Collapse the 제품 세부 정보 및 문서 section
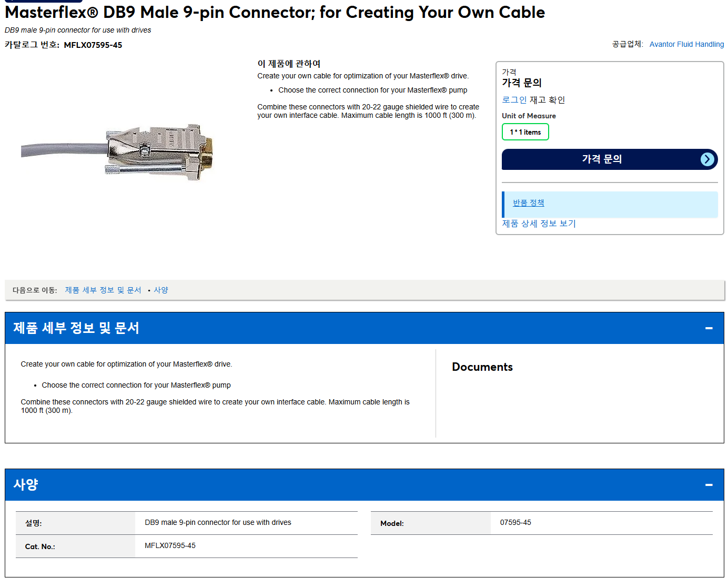 709,328
